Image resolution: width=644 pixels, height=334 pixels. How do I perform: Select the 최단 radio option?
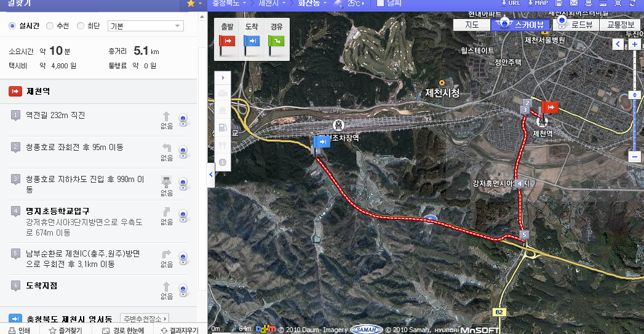[x=81, y=26]
